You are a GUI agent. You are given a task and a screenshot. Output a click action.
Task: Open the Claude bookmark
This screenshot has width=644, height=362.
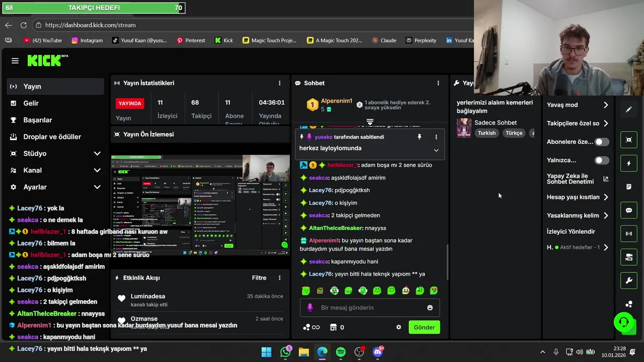point(384,40)
